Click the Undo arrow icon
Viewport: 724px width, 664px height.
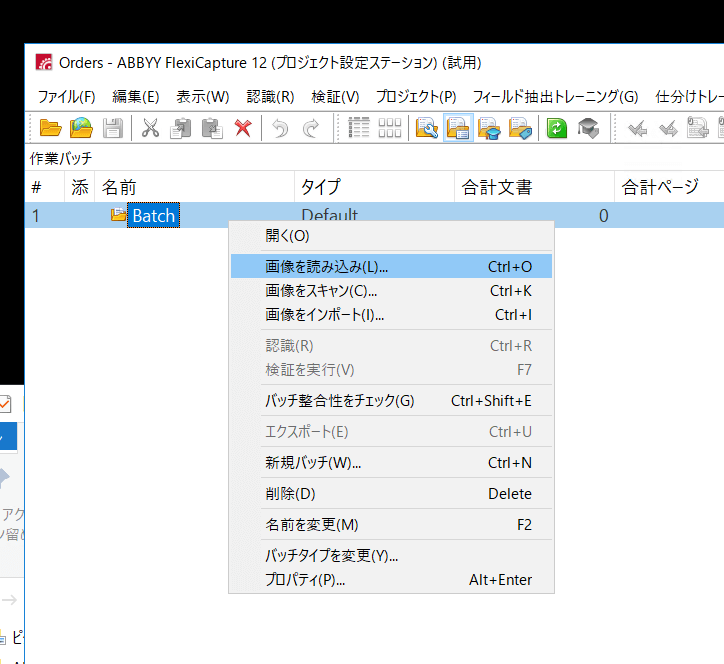(x=280, y=128)
